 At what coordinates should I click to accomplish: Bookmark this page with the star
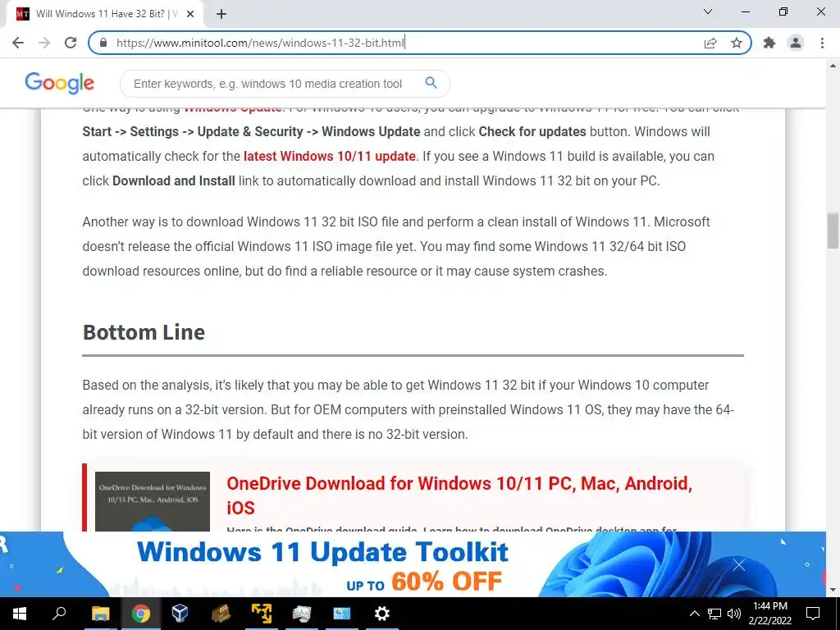737,43
